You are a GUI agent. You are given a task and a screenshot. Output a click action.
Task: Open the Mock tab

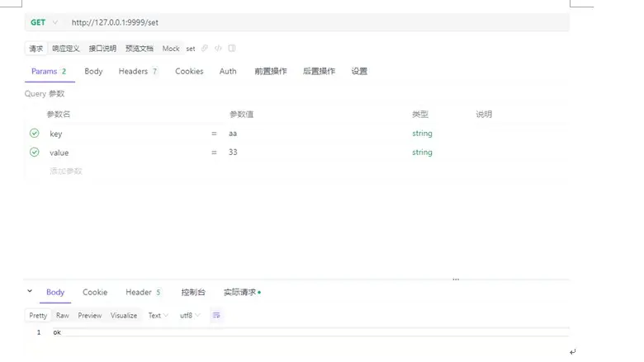coord(171,49)
